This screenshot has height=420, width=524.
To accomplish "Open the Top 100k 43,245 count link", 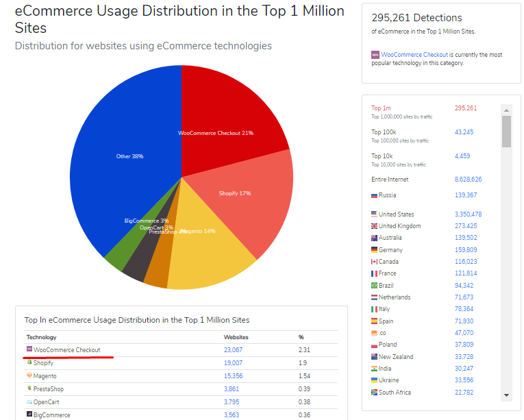I will [x=464, y=132].
